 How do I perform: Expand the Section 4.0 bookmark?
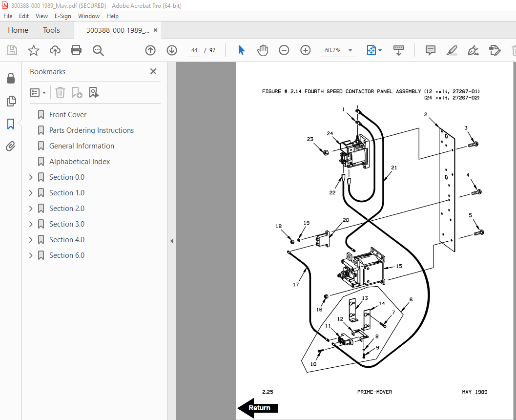(x=31, y=240)
